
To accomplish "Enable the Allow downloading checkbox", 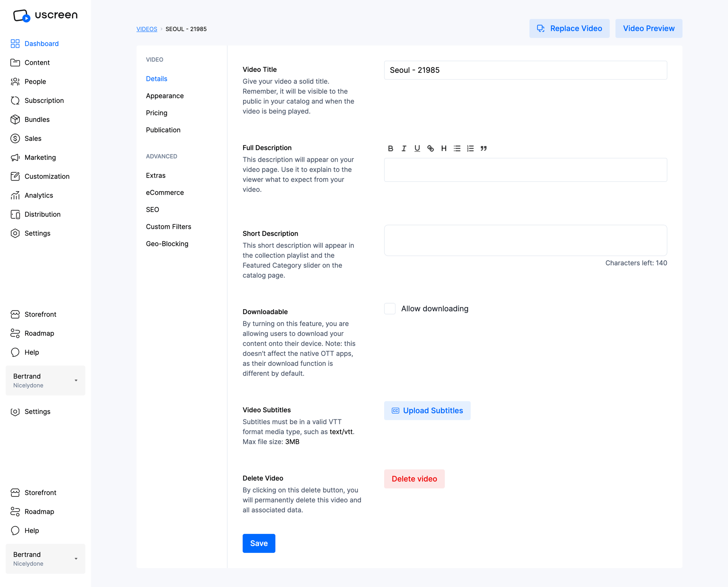I will (x=389, y=308).
